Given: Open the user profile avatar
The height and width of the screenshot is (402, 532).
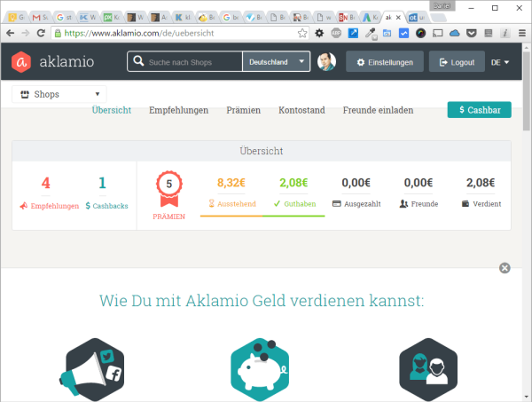Looking at the screenshot, I should pos(326,62).
